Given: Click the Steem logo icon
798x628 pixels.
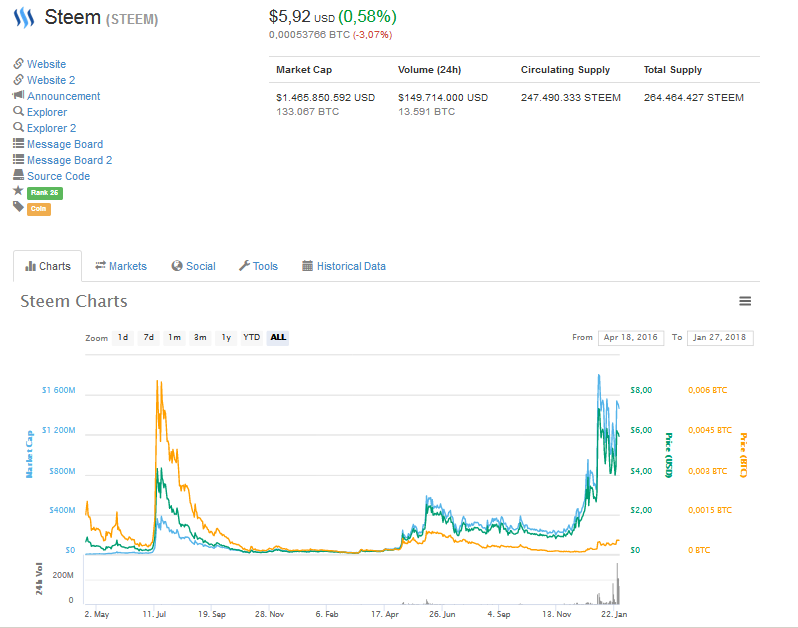Looking at the screenshot, I should 24,18.
